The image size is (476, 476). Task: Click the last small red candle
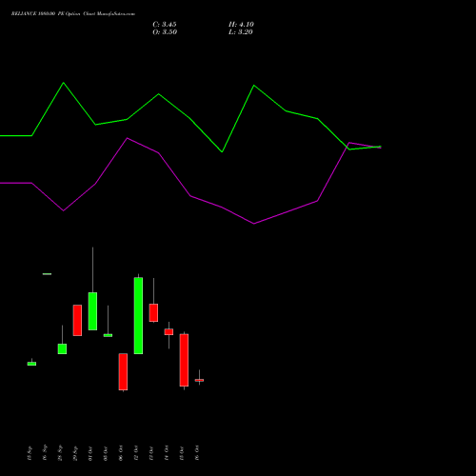click(199, 380)
